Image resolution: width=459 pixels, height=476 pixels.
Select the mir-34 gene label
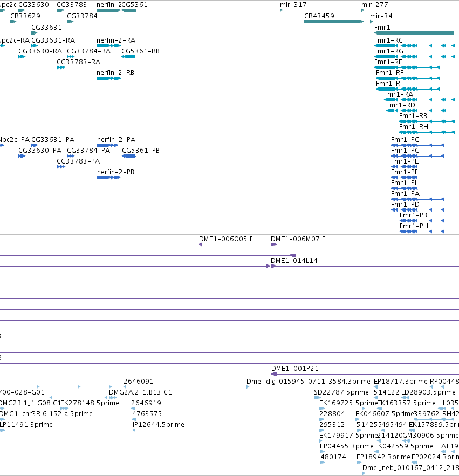381,16
